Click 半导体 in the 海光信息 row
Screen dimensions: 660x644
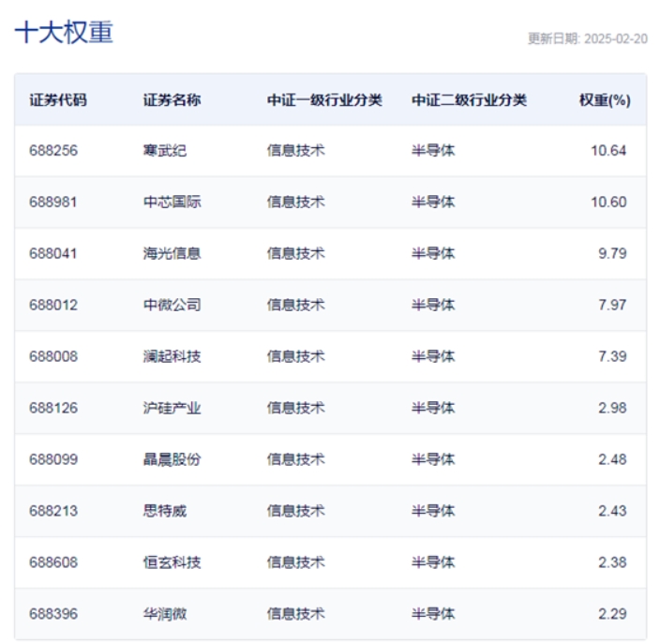pyautogui.click(x=433, y=253)
